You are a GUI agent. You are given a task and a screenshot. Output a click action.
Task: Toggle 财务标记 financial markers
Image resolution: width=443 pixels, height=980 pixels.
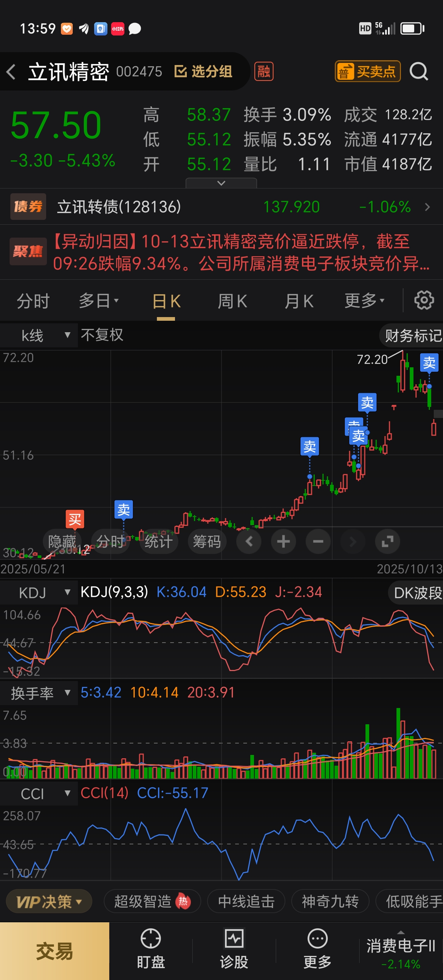click(412, 336)
